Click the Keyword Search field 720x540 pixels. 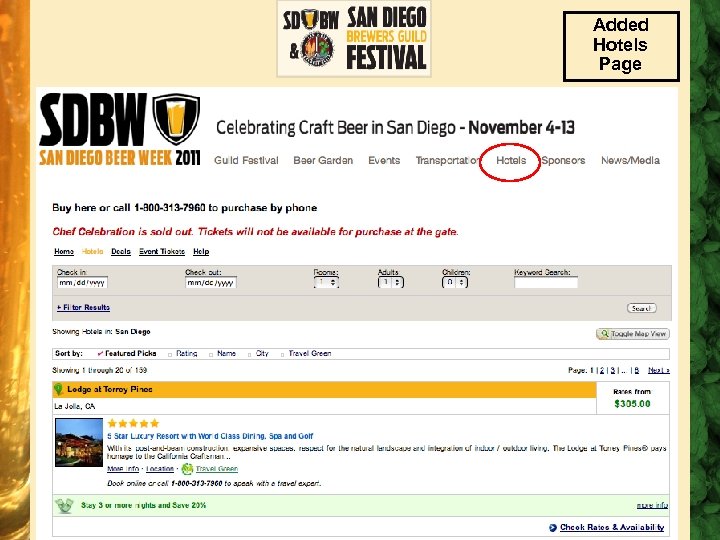[546, 283]
